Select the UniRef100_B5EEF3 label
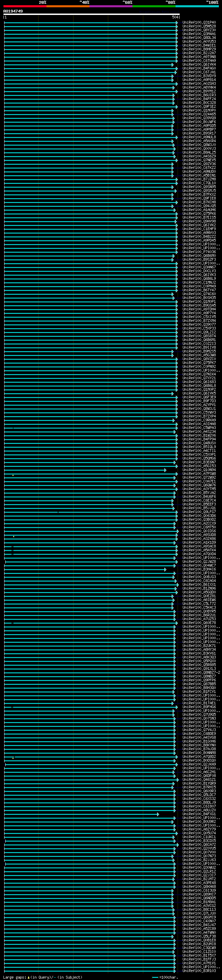 click(x=199, y=504)
